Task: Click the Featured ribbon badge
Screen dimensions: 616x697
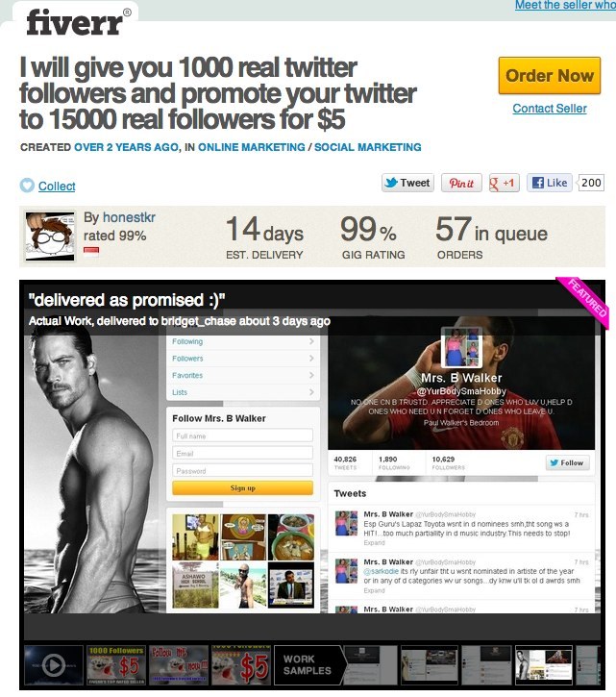Action: (583, 302)
